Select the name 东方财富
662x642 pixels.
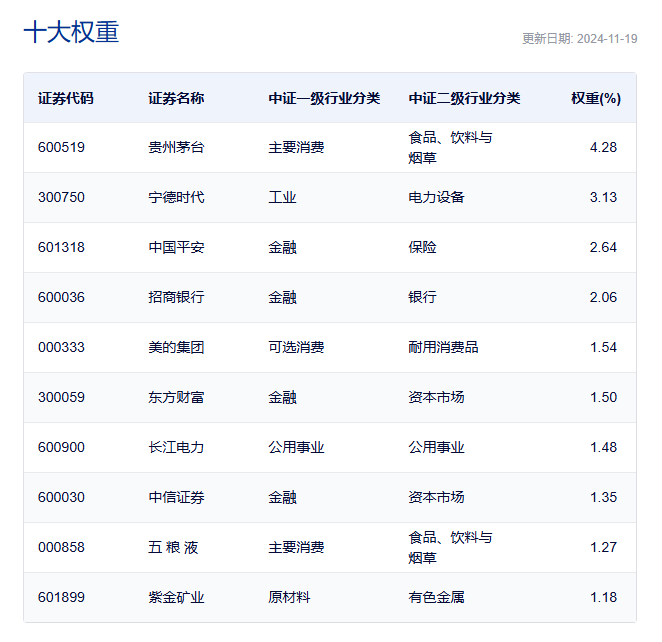(x=176, y=397)
